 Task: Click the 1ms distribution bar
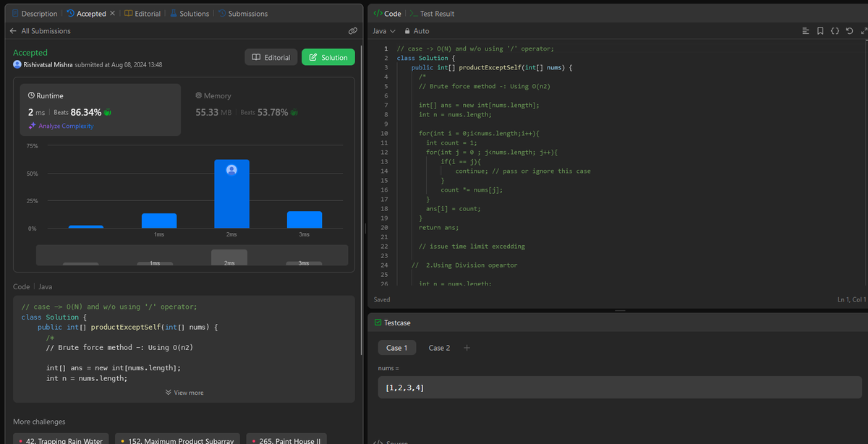(x=159, y=221)
